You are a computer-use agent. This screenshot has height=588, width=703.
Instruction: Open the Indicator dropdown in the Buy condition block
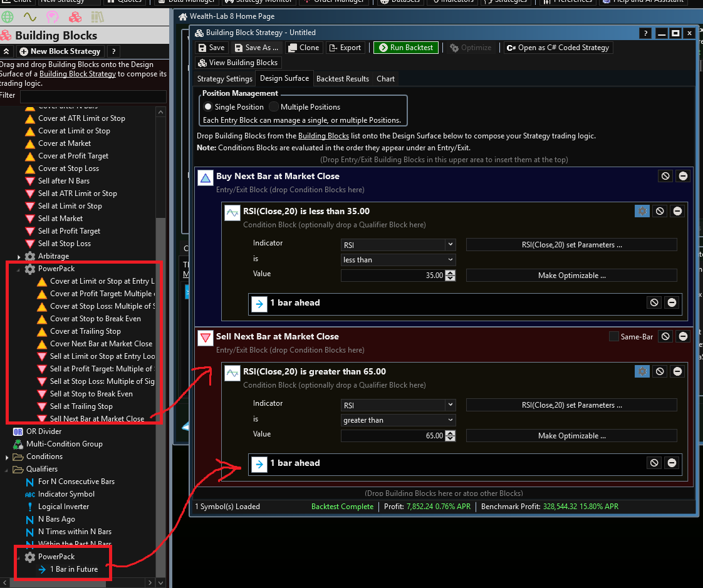[398, 245]
